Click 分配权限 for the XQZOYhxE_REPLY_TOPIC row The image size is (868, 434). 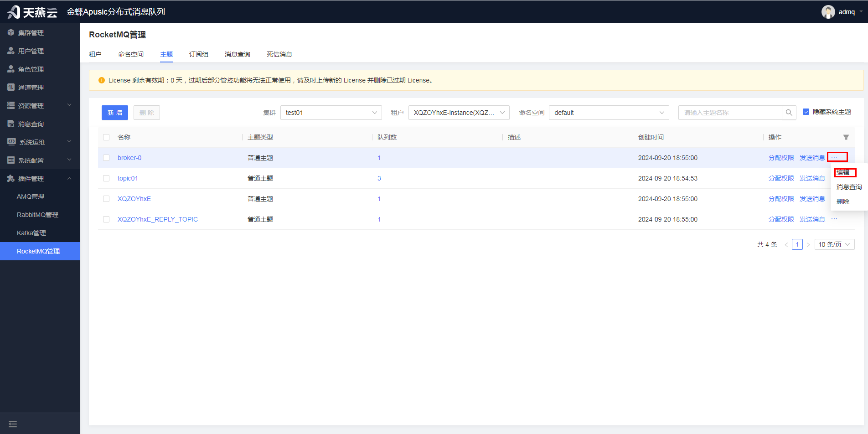[781, 219]
